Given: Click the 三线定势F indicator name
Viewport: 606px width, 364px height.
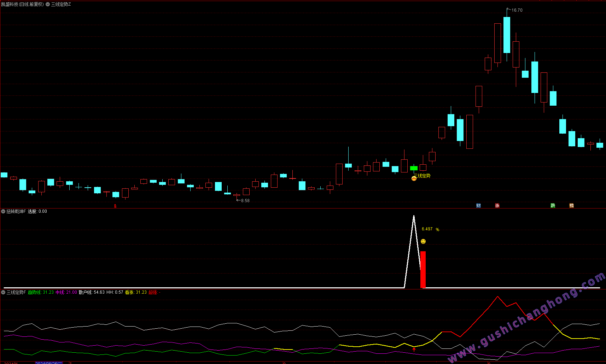Looking at the screenshot, I should point(16,292).
